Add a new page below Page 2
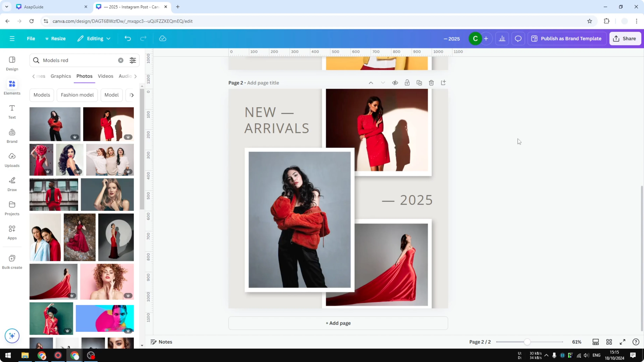The image size is (644, 362). (338, 323)
